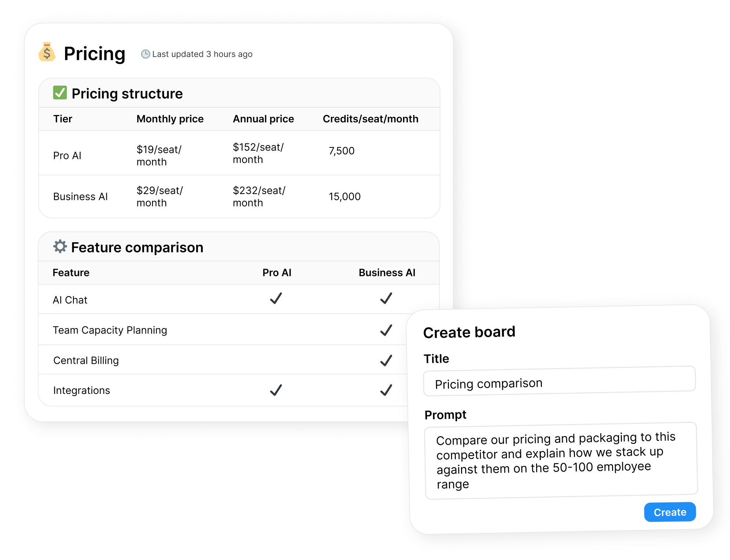Viewport: 730px width, 560px height.
Task: Expand the Feature comparison section
Action: click(x=137, y=247)
